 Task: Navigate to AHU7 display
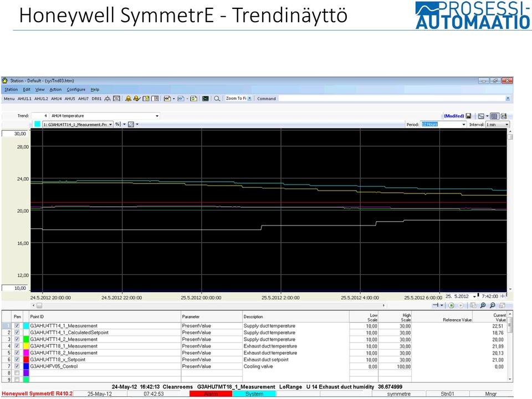pyautogui.click(x=83, y=99)
